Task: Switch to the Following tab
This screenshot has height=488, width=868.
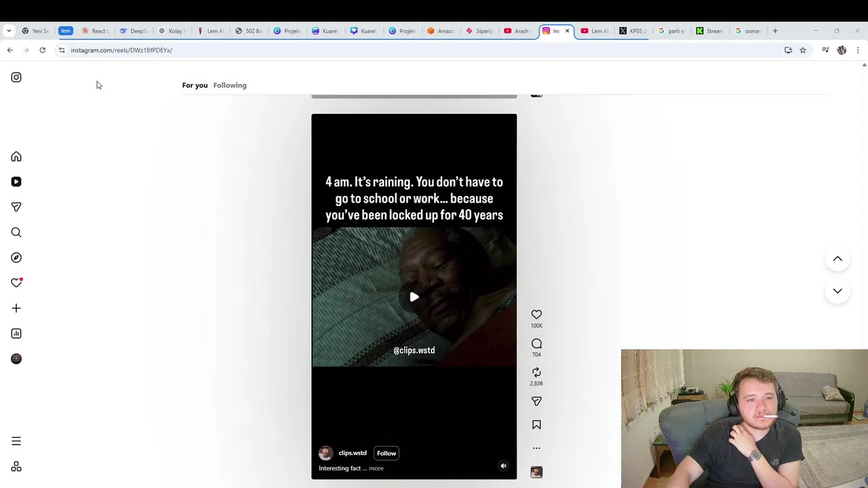Action: point(230,85)
